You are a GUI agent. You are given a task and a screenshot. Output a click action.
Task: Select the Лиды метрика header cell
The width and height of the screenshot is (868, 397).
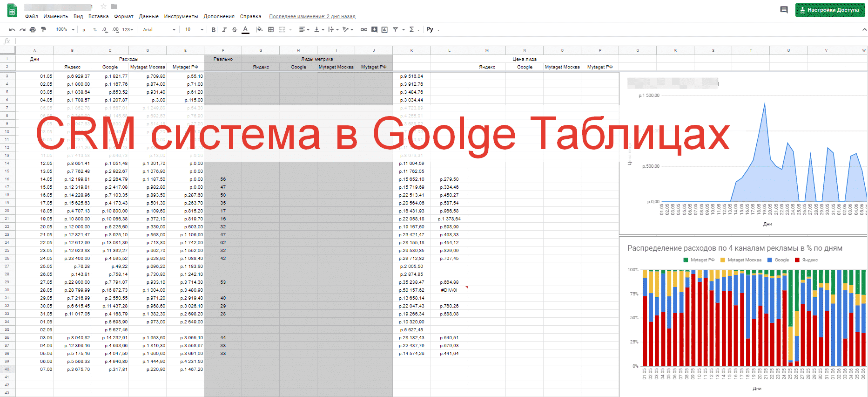point(317,59)
